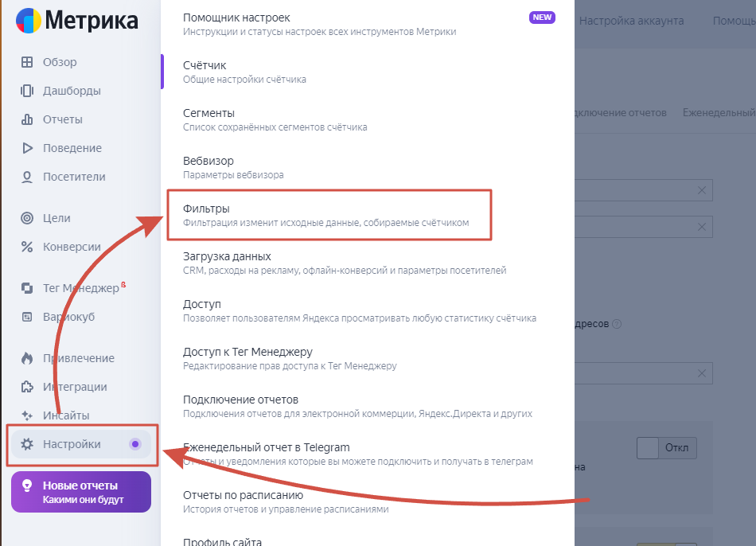Open Настройка аккаунта link at top
The width and height of the screenshot is (756, 546).
(631, 21)
